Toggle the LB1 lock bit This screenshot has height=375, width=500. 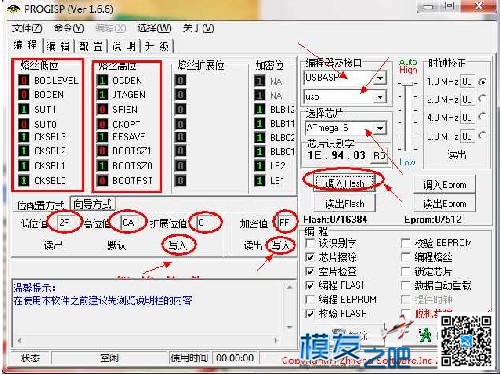(x=259, y=180)
